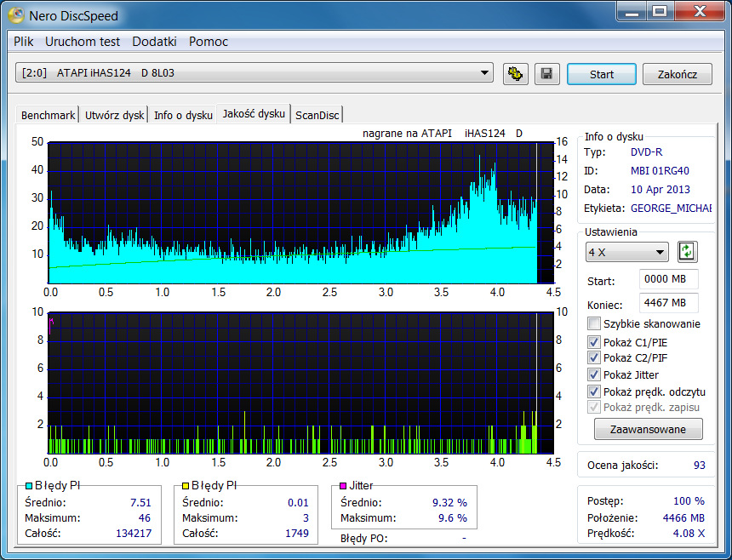Click the Start button
Screen dimensions: 732x560
[x=601, y=74]
